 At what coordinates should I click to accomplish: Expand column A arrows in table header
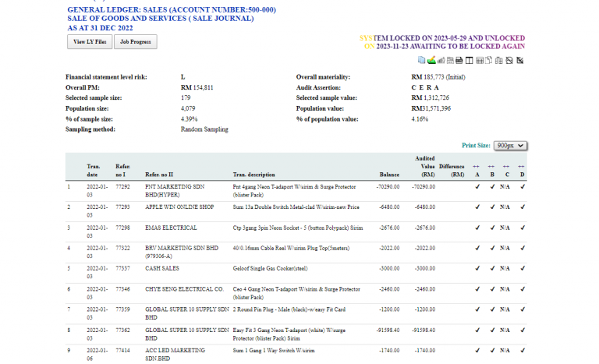(476, 167)
